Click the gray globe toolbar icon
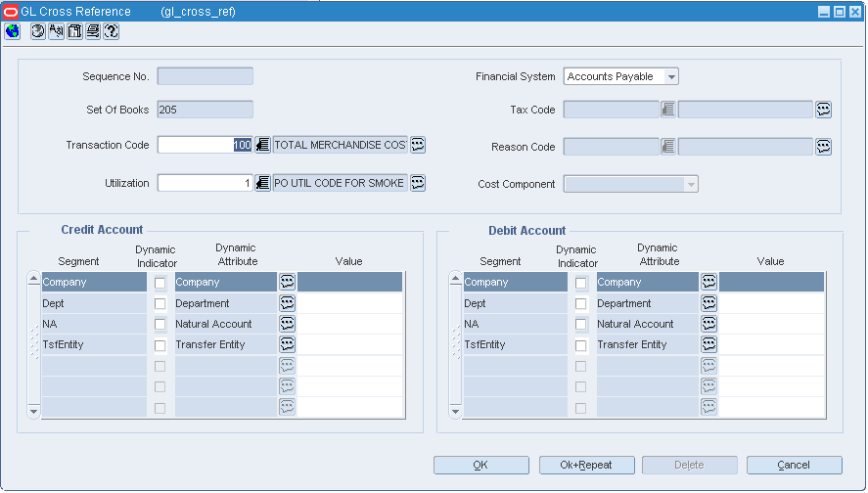Image resolution: width=868 pixels, height=493 pixels. [37, 31]
